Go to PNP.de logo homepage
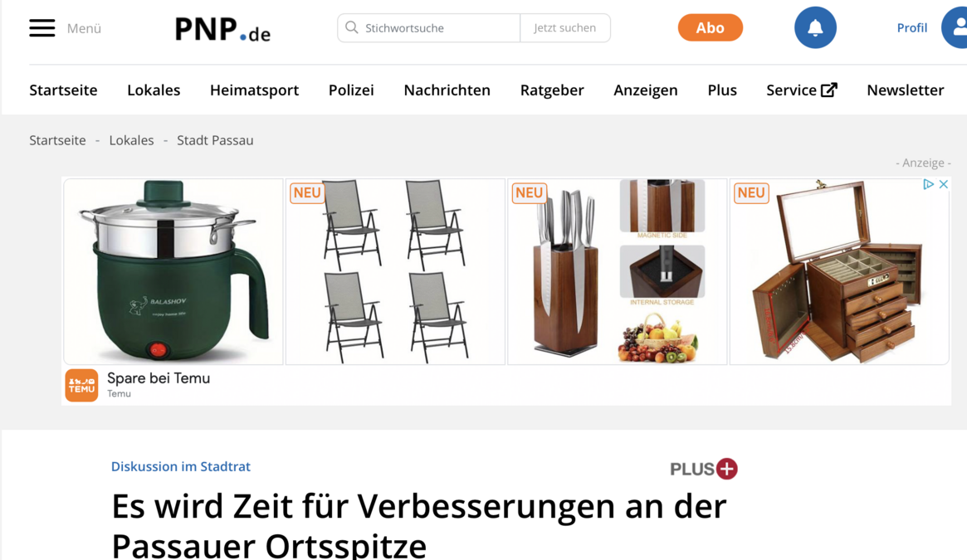 (x=222, y=29)
